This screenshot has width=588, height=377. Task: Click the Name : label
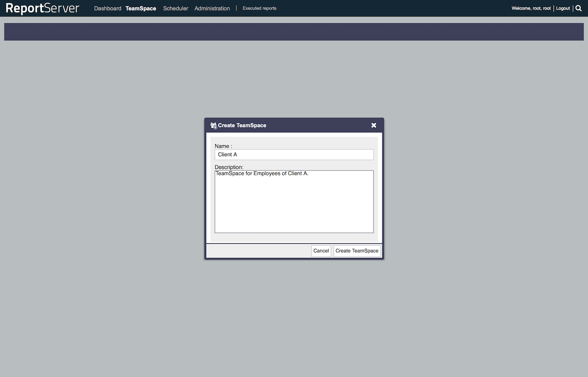(223, 146)
